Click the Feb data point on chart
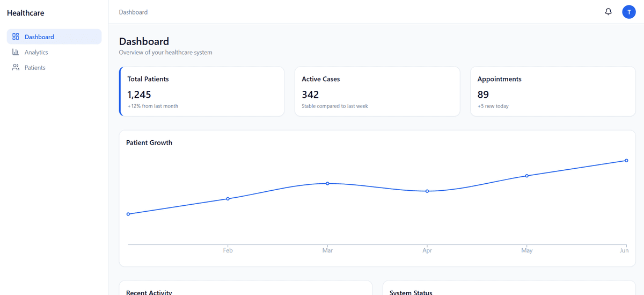The width and height of the screenshot is (644, 295). pos(228,199)
